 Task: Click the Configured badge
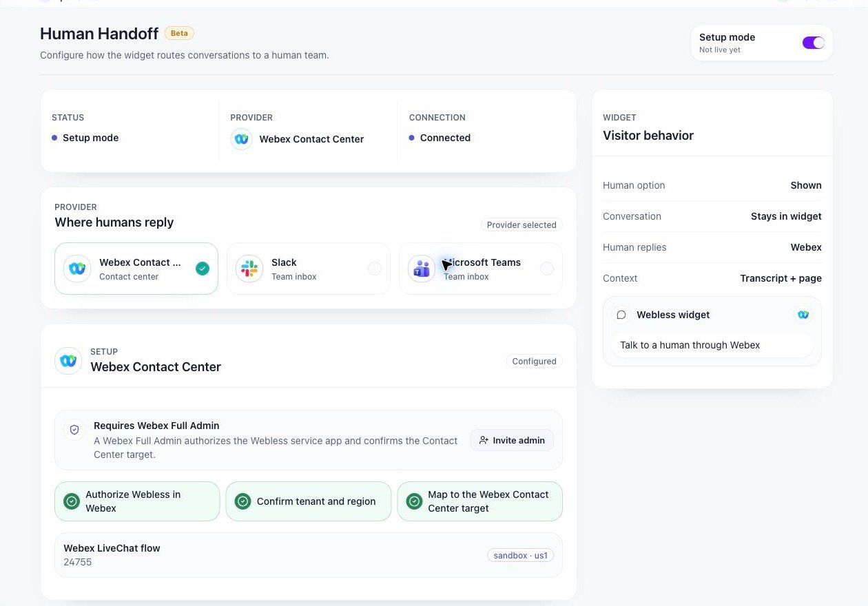534,361
